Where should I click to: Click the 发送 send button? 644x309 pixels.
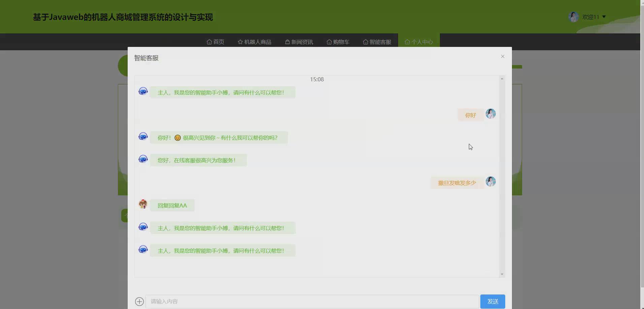(x=493, y=301)
